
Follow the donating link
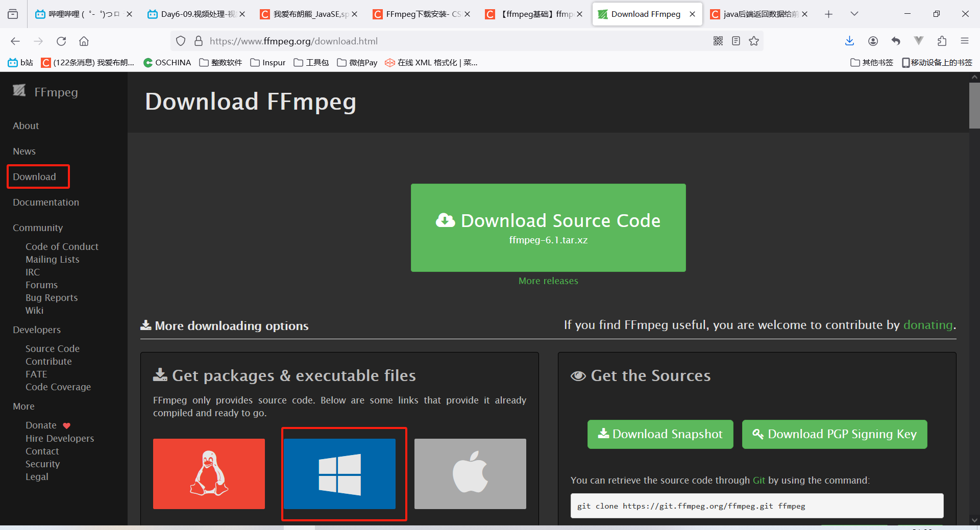(928, 325)
